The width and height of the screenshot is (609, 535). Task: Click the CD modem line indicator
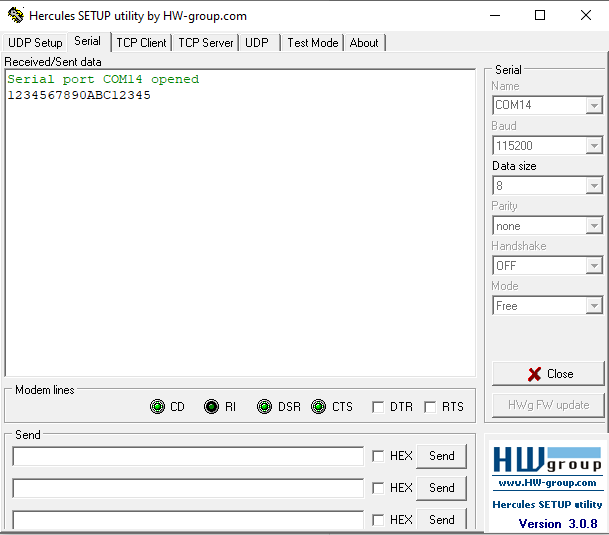(157, 407)
